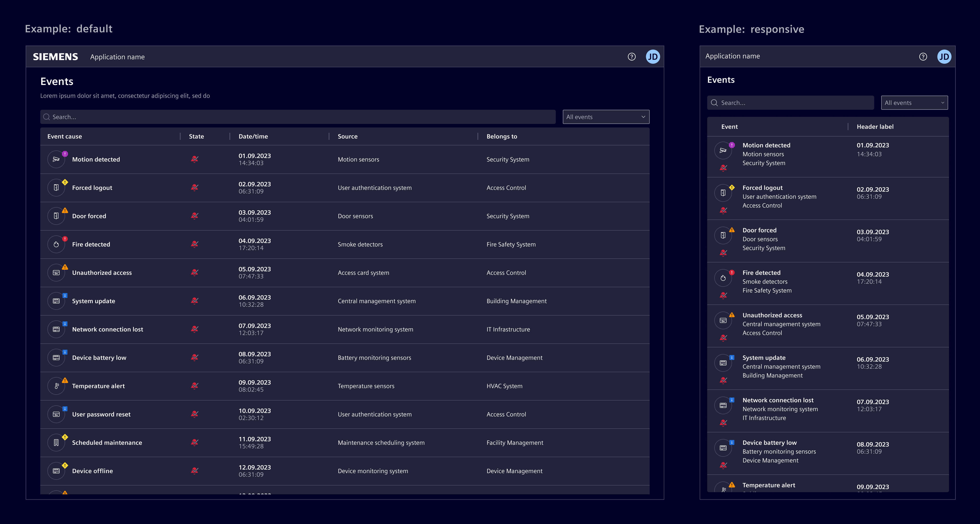
Task: Open JD user avatar in responsive example
Action: pyautogui.click(x=944, y=57)
